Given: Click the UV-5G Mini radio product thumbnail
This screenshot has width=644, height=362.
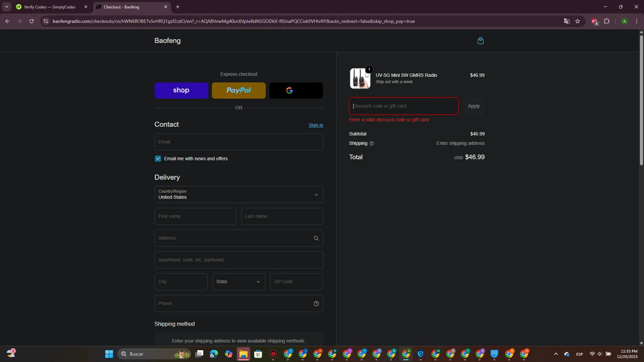Looking at the screenshot, I should [x=360, y=78].
